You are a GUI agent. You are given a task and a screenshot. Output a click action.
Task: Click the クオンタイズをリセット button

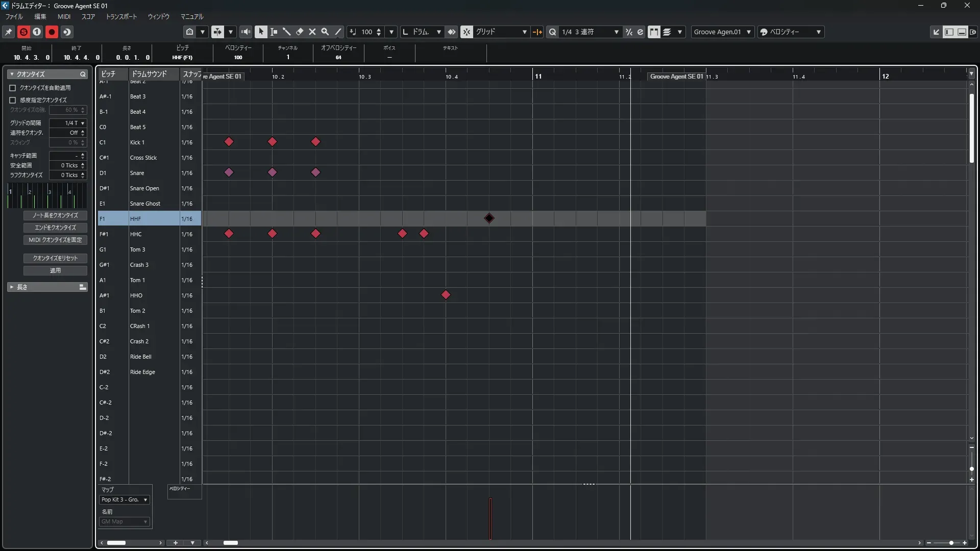click(55, 258)
